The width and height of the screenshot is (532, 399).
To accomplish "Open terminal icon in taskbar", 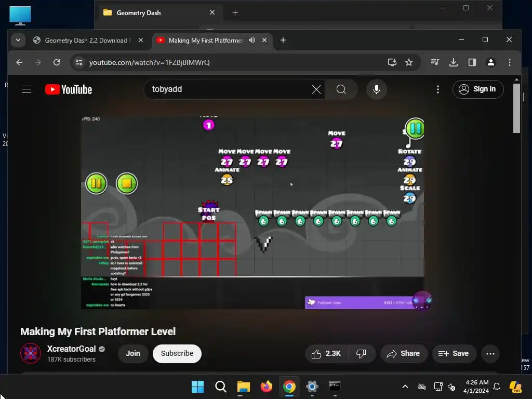I will pyautogui.click(x=335, y=387).
